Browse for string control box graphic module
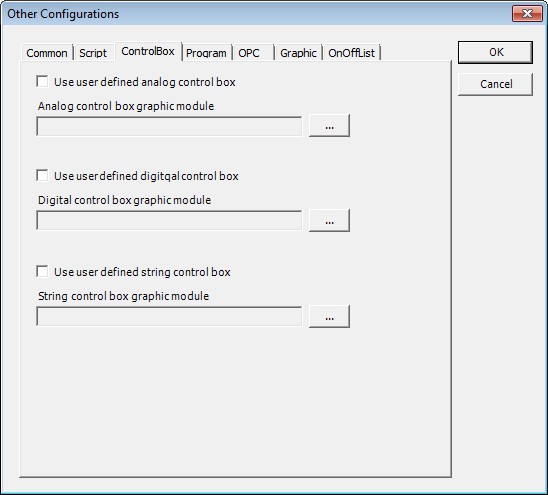The height and width of the screenshot is (495, 548). pos(329,317)
